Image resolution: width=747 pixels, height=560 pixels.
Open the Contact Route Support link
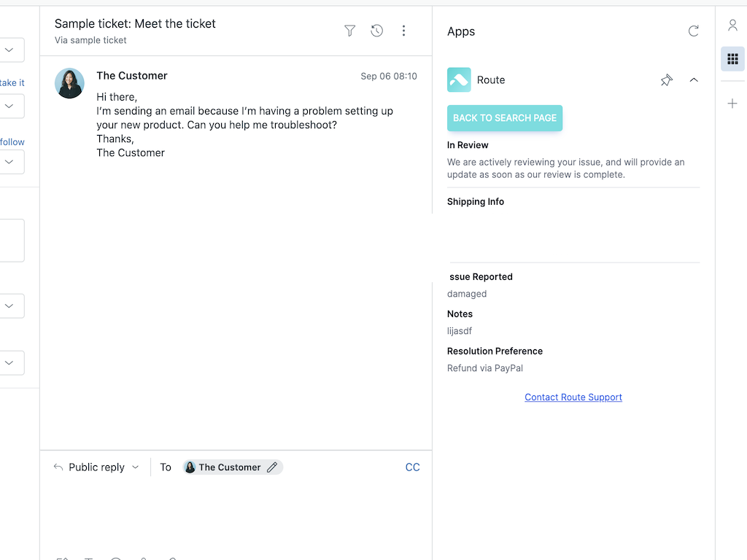(x=573, y=397)
